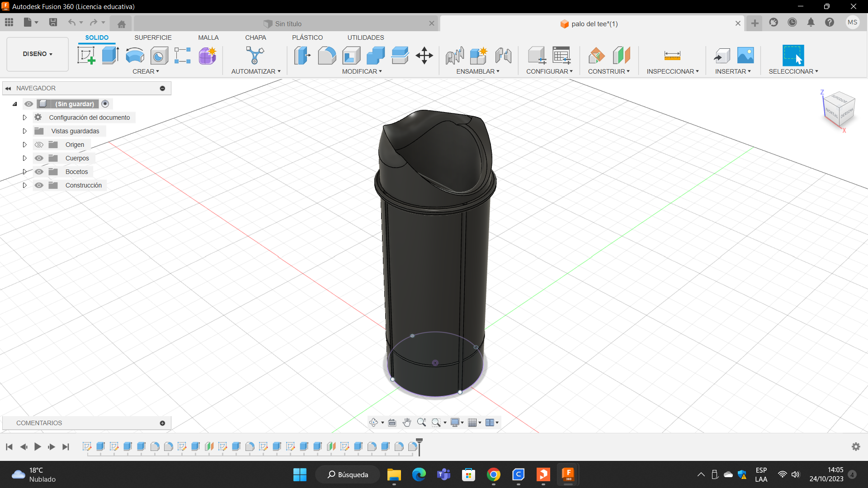Select the Shell tool

[x=351, y=56]
